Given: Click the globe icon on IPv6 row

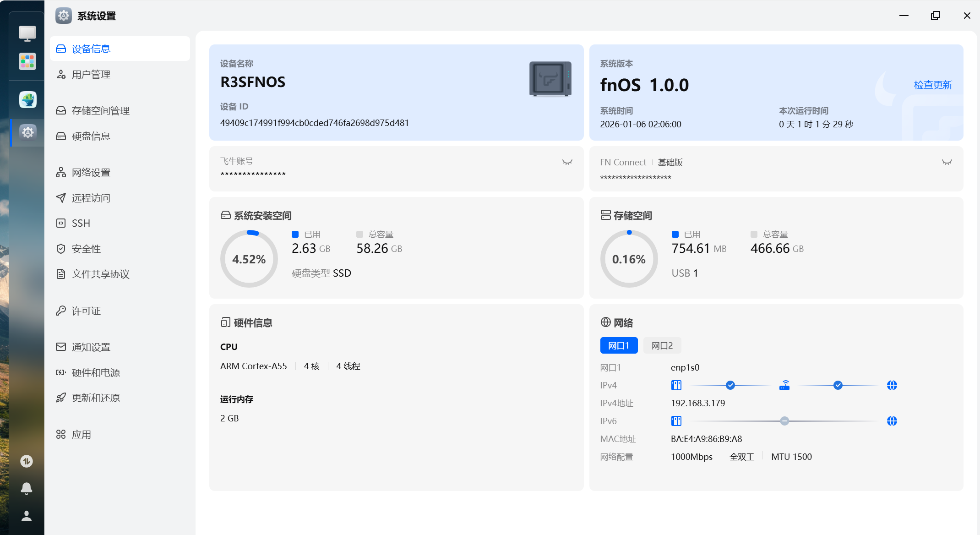Looking at the screenshot, I should click(x=892, y=421).
